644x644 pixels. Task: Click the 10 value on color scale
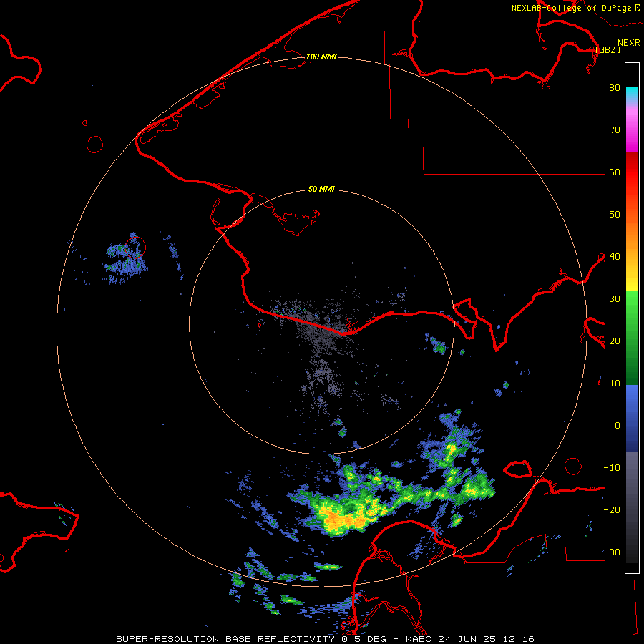615,384
